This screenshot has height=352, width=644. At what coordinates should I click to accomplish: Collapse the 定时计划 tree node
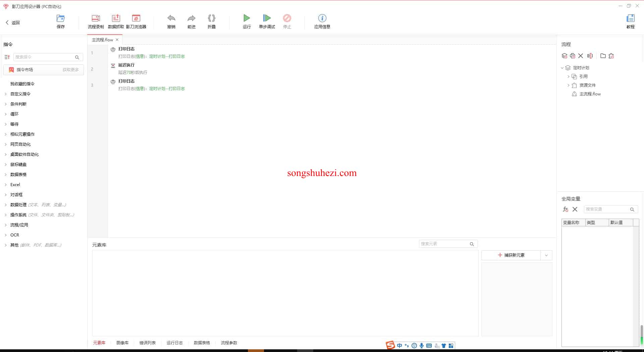coord(562,68)
